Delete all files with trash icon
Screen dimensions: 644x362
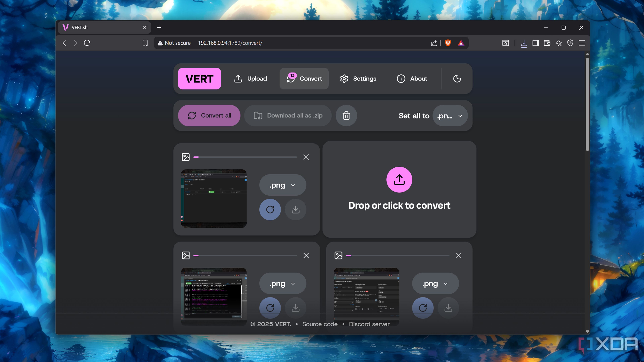(346, 115)
